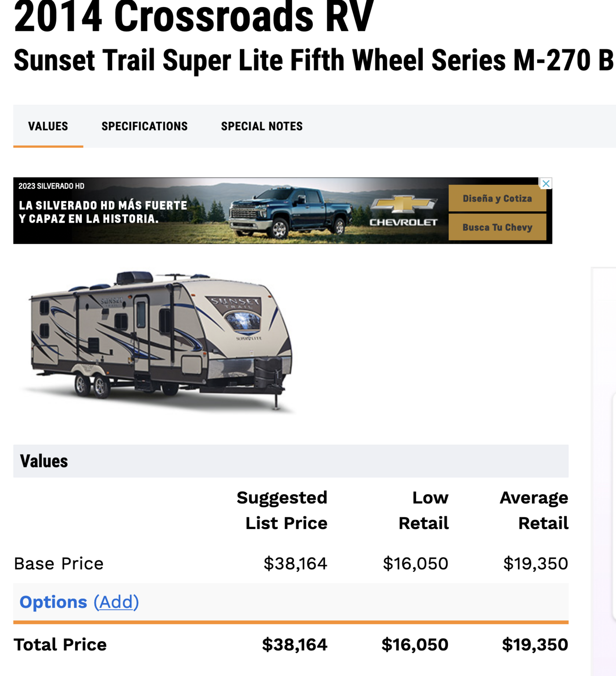Click the Suggested List Price column header
616x676 pixels.
tap(282, 510)
